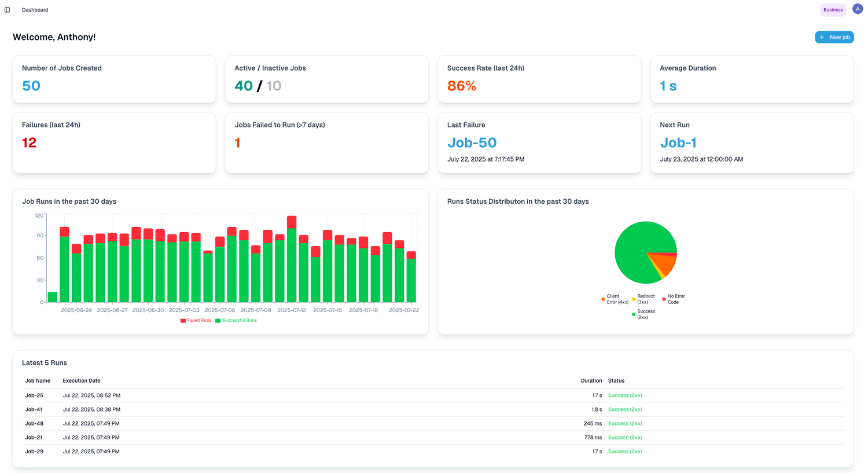Select Redirect (3xx) legend entry

pos(643,299)
